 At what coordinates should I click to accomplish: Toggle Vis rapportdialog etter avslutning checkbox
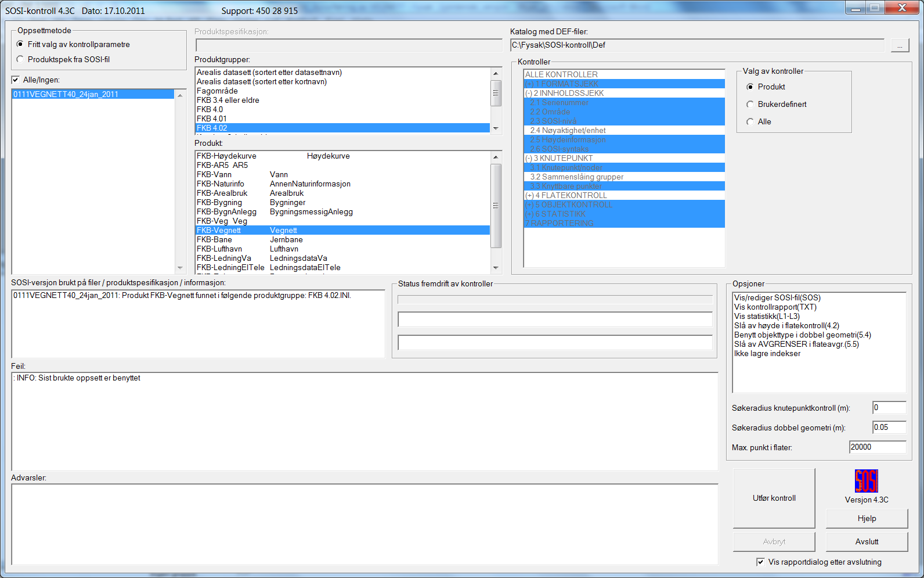(760, 562)
